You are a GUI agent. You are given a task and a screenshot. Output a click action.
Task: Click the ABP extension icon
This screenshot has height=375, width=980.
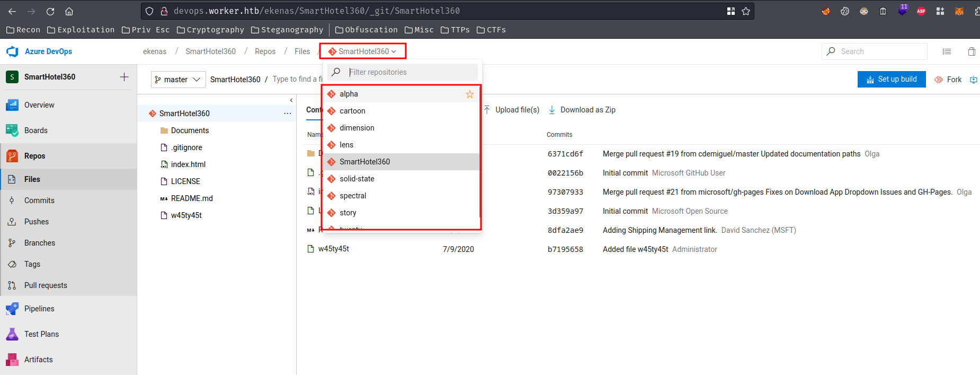click(x=921, y=11)
